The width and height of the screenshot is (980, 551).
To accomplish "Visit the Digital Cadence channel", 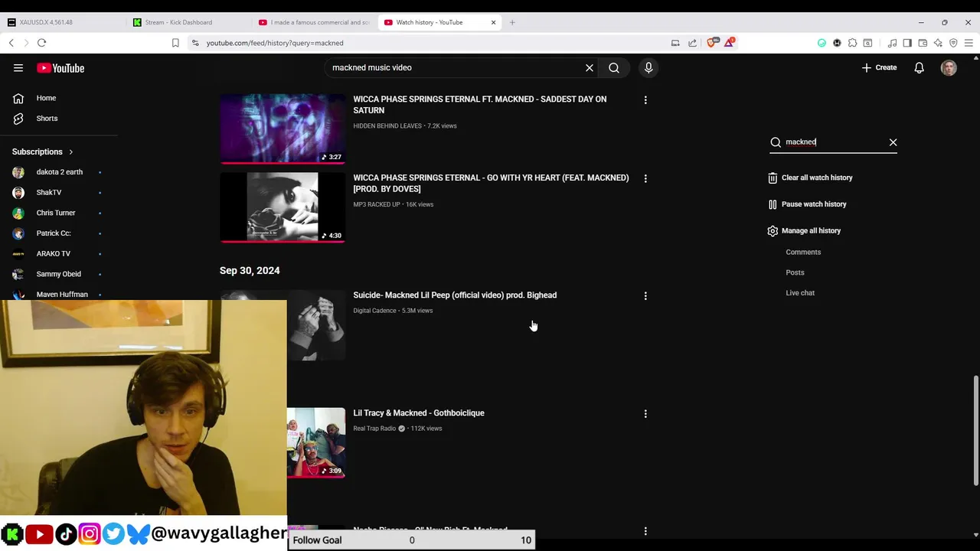I will (x=374, y=311).
